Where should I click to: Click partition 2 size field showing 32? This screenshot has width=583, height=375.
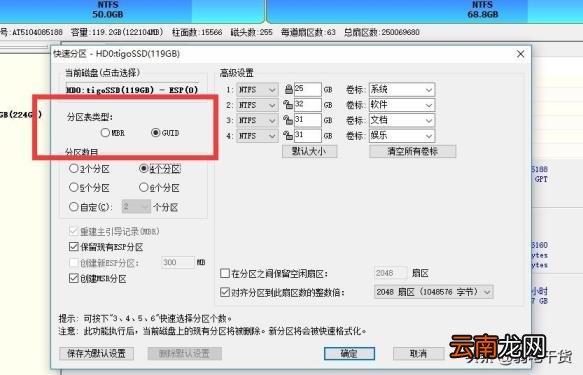[x=307, y=105]
